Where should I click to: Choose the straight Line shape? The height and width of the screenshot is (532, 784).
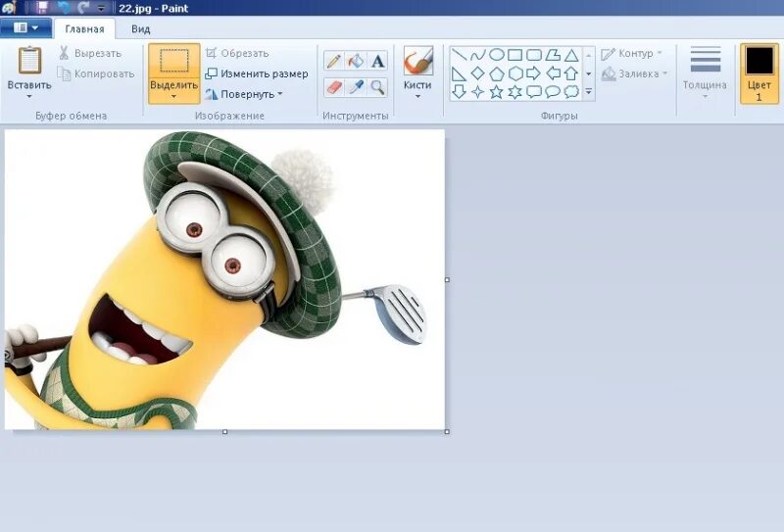(x=459, y=55)
